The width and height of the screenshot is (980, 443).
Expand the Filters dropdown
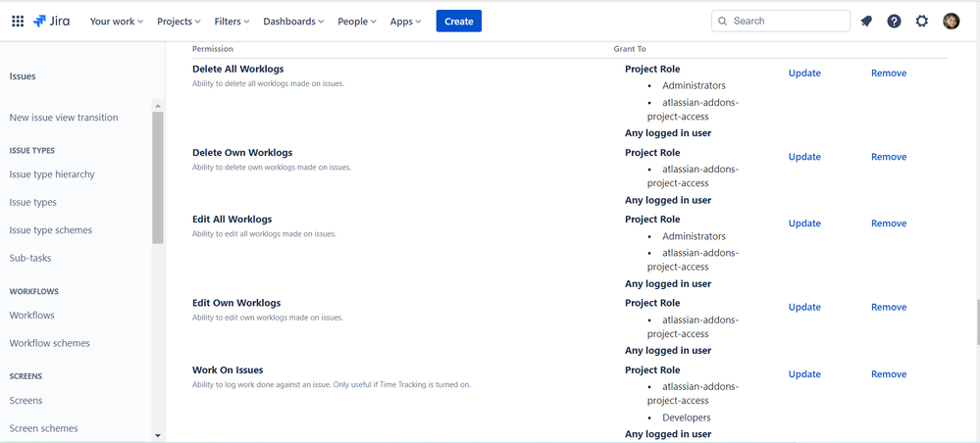[232, 22]
